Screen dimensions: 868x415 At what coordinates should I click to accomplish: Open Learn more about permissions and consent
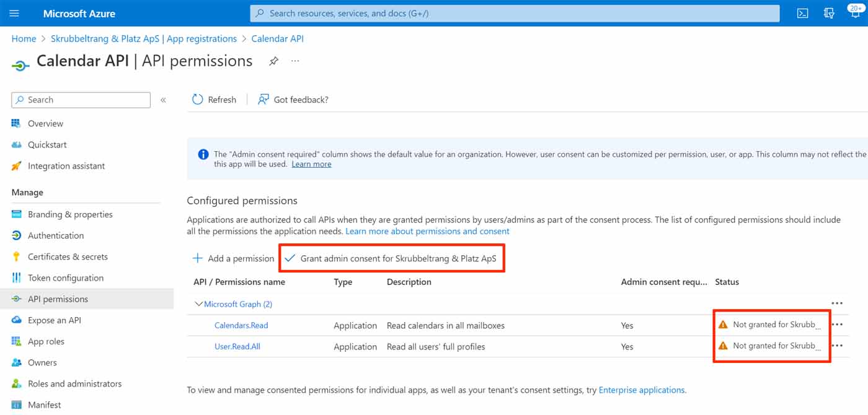click(x=427, y=231)
